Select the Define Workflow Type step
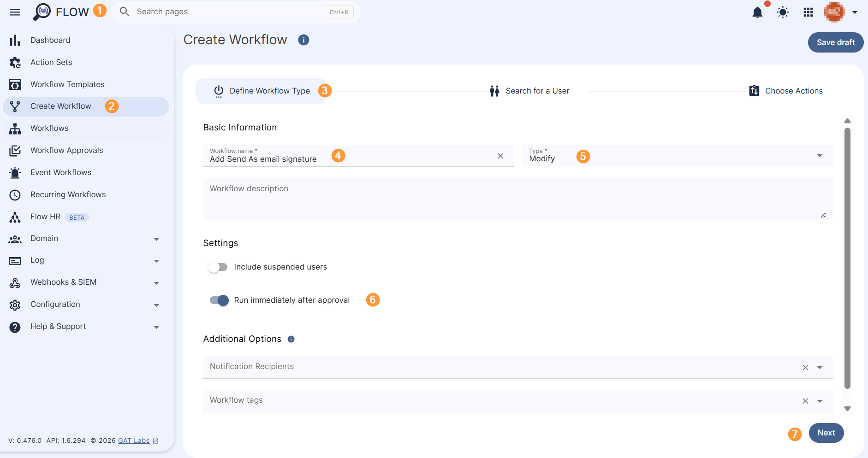This screenshot has height=458, width=868. (262, 91)
